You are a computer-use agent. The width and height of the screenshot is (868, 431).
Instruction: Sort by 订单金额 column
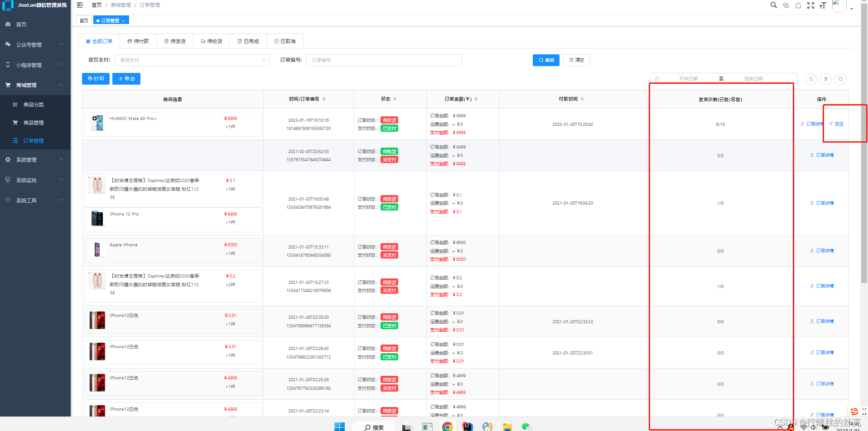[x=476, y=99]
